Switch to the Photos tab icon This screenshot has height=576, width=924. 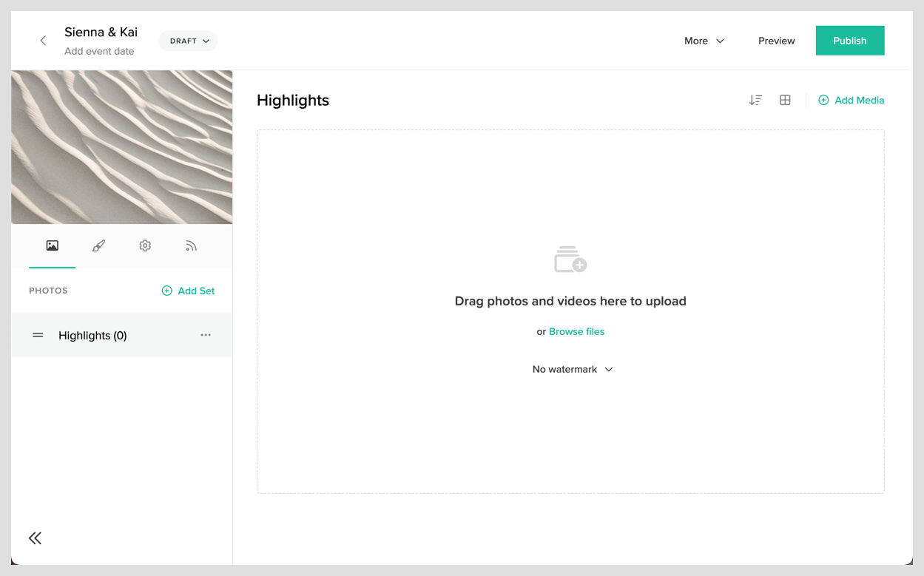52,245
